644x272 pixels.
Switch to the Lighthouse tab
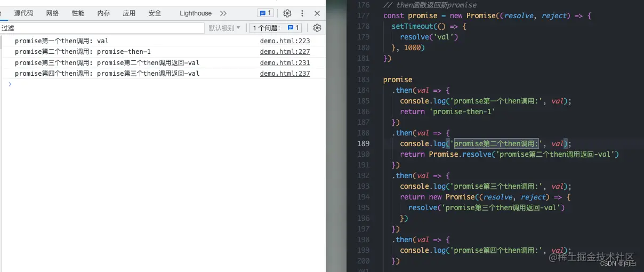196,13
